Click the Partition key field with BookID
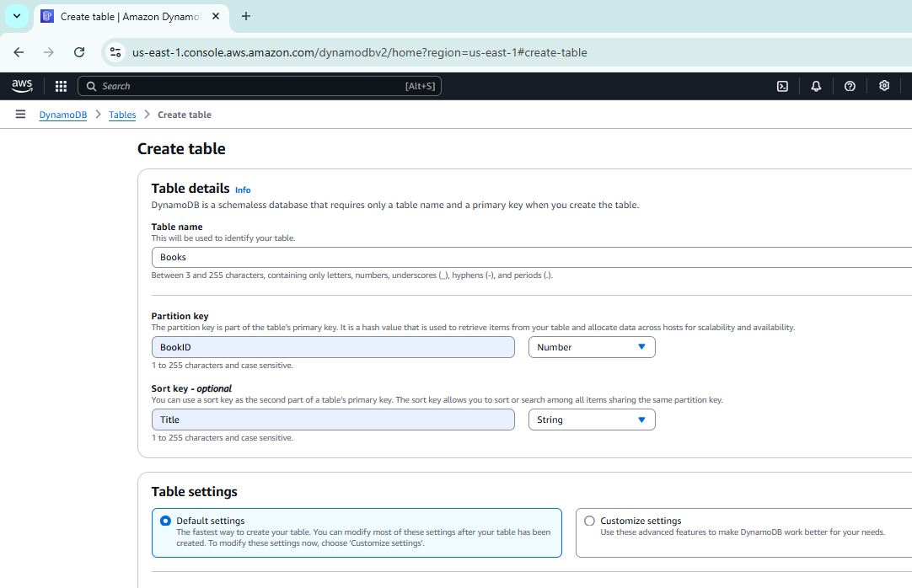Image resolution: width=912 pixels, height=588 pixels. pyautogui.click(x=333, y=347)
